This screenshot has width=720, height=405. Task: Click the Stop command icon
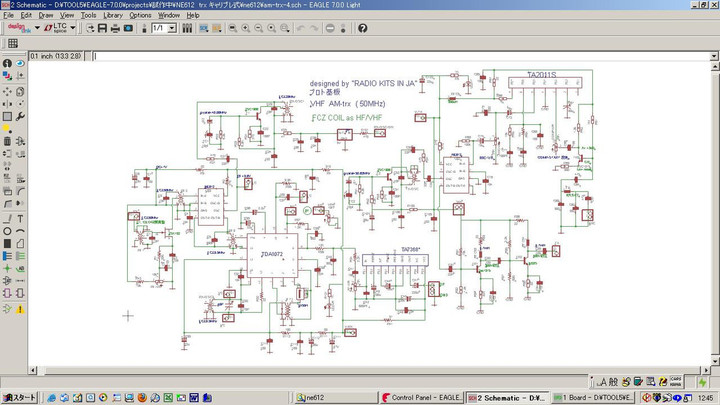click(x=331, y=28)
